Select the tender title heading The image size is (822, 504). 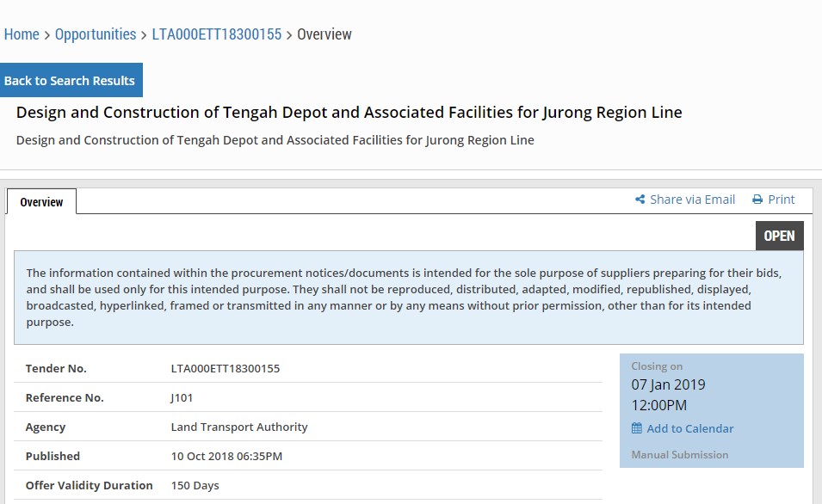349,112
